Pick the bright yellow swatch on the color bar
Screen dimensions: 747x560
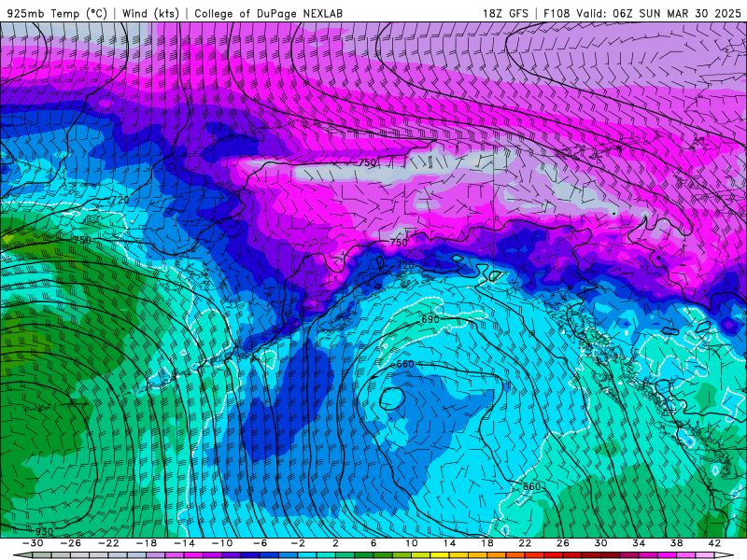point(439,555)
